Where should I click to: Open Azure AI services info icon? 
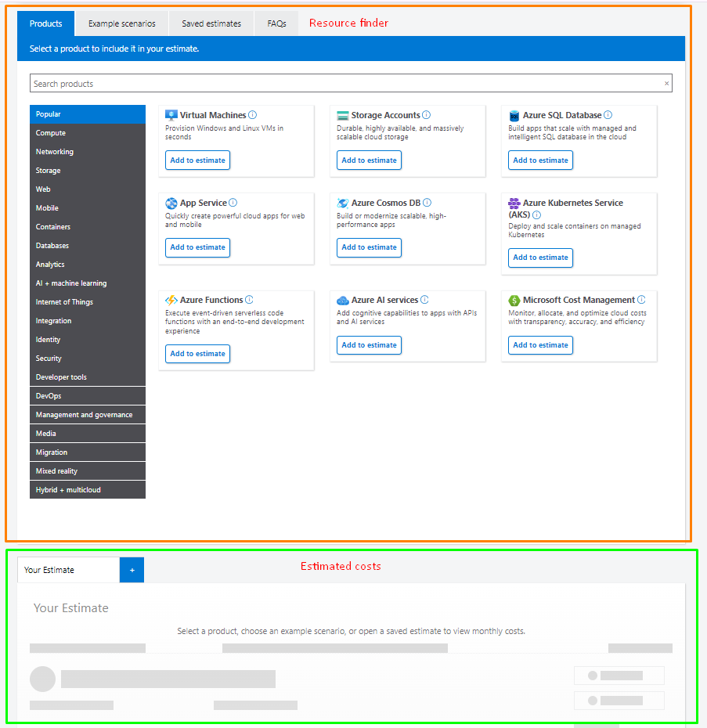pyautogui.click(x=424, y=300)
